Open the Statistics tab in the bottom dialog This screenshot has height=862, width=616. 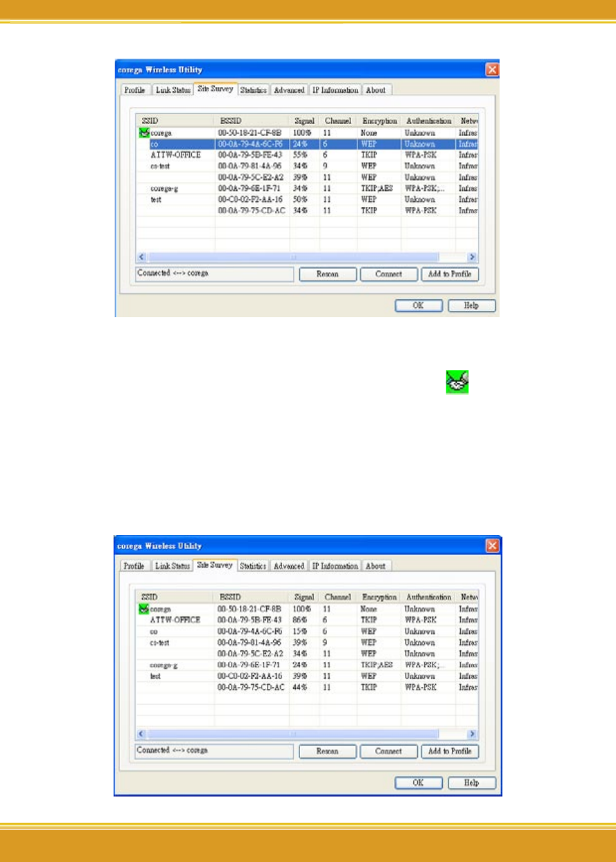coord(254,566)
